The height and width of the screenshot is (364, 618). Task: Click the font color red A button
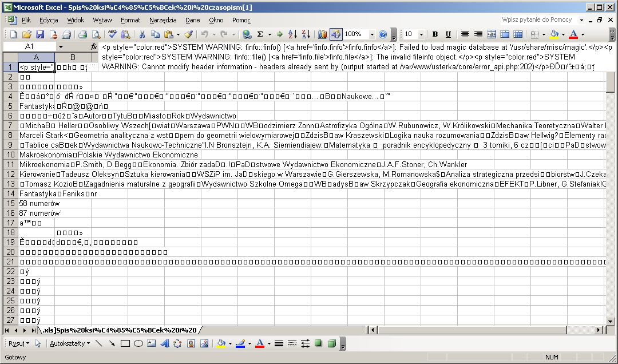pos(572,34)
